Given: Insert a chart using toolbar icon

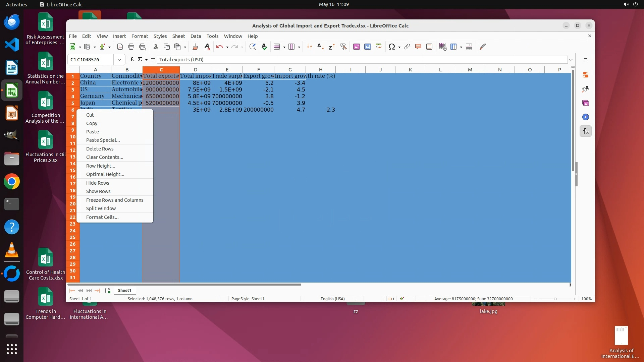Looking at the screenshot, I should [x=368, y=47].
